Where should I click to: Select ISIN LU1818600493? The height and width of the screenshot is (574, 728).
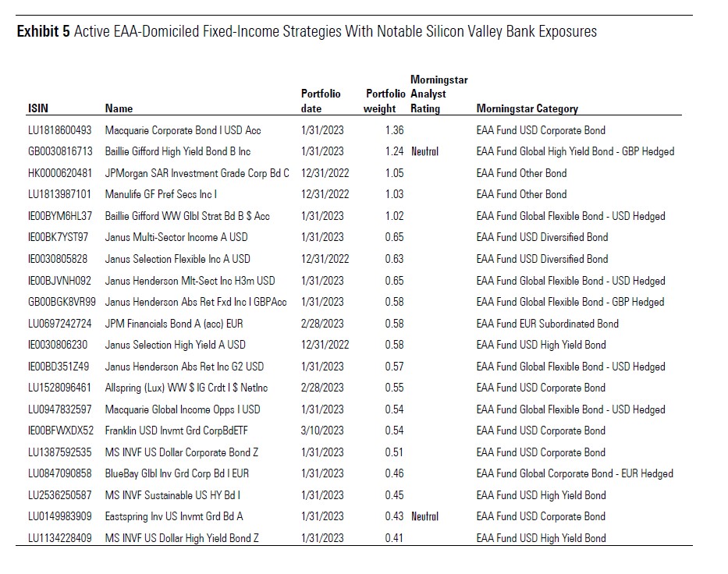pyautogui.click(x=59, y=130)
